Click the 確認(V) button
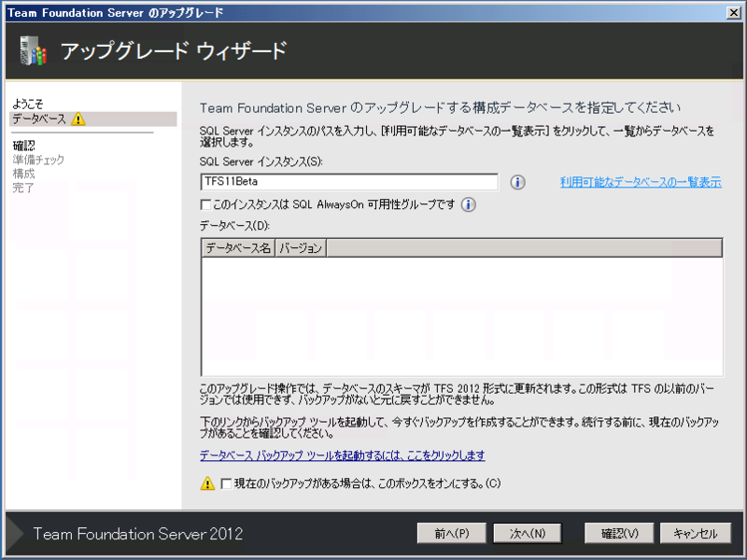 click(x=619, y=533)
